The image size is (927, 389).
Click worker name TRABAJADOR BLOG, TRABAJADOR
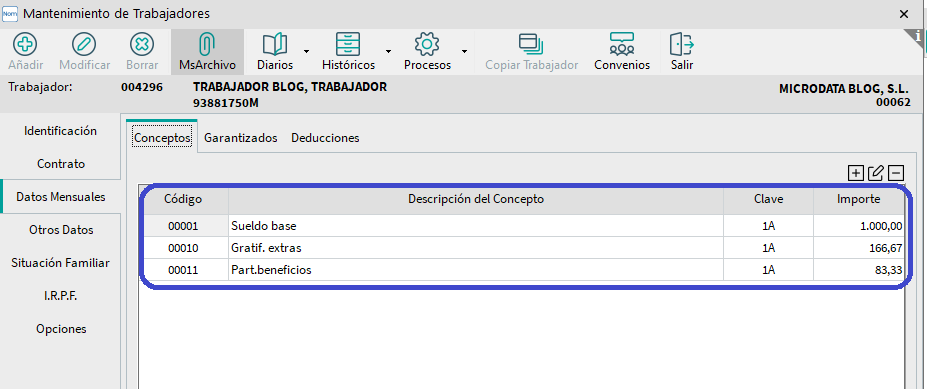(x=290, y=87)
